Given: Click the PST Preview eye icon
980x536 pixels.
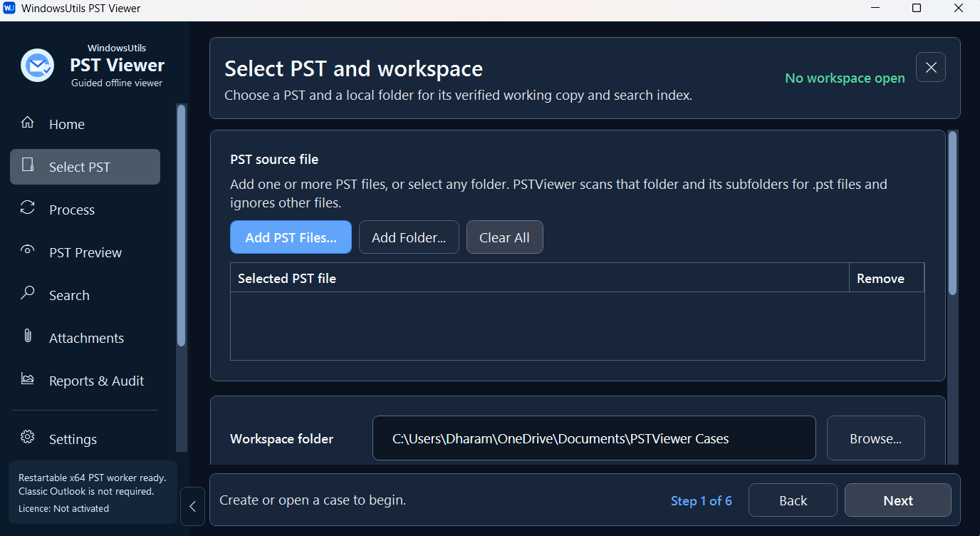Looking at the screenshot, I should click(x=28, y=249).
